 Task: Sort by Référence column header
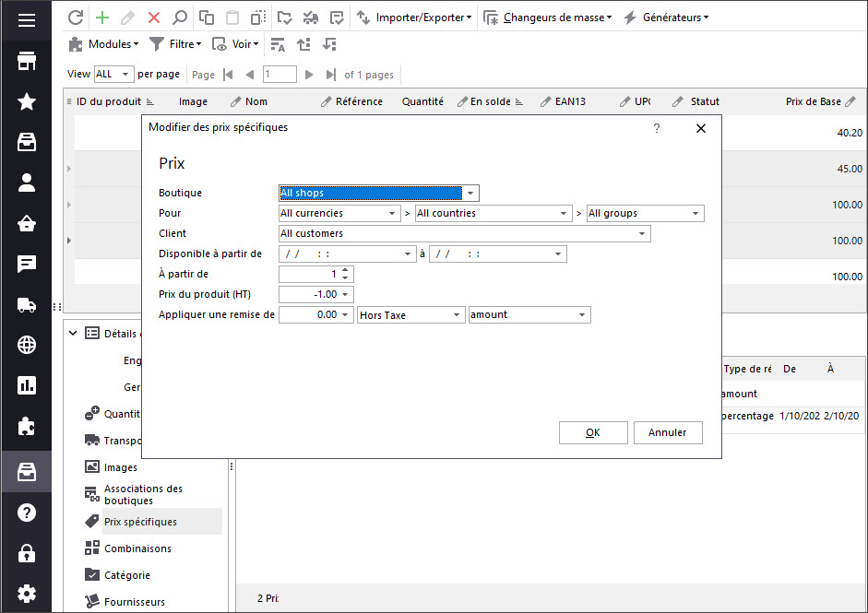359,101
